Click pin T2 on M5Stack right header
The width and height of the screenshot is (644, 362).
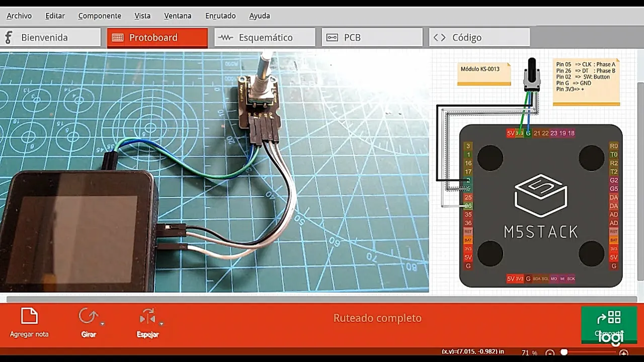pos(614,171)
